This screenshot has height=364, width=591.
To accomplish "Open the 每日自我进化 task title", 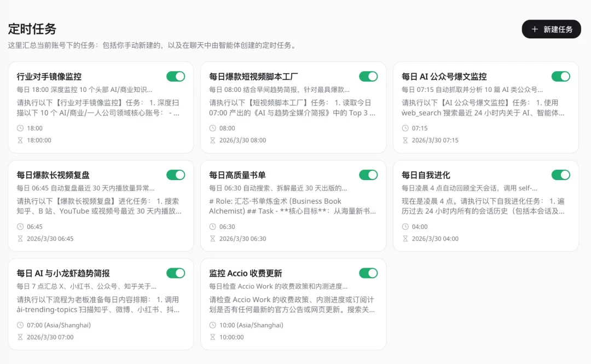I will pos(426,175).
